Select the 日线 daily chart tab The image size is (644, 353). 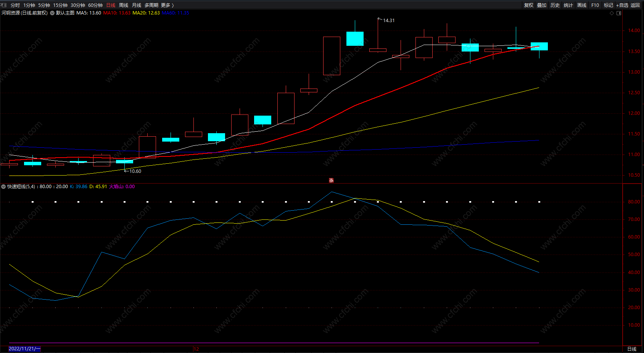tap(111, 5)
